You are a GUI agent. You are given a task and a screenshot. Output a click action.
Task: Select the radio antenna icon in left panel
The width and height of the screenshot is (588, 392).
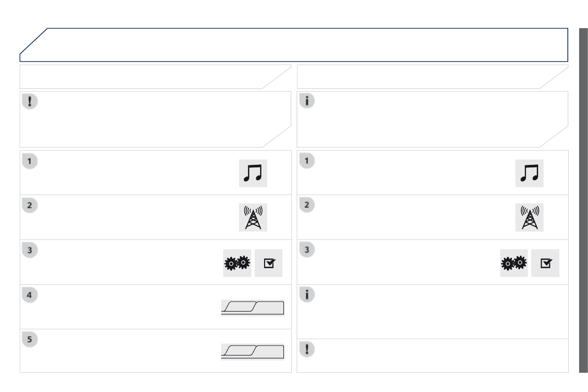pos(253,217)
